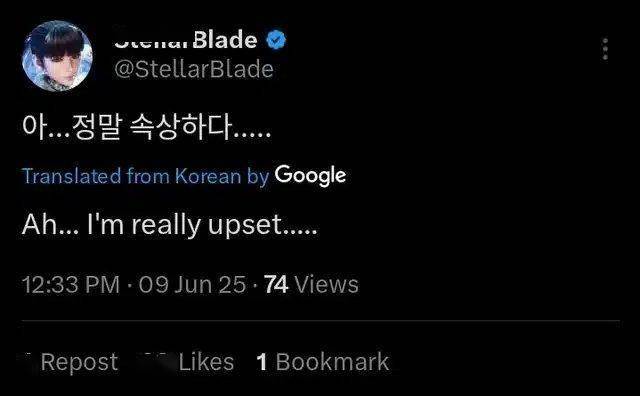Click the Google logo in translation credit
The image size is (640, 396).
pos(310,176)
